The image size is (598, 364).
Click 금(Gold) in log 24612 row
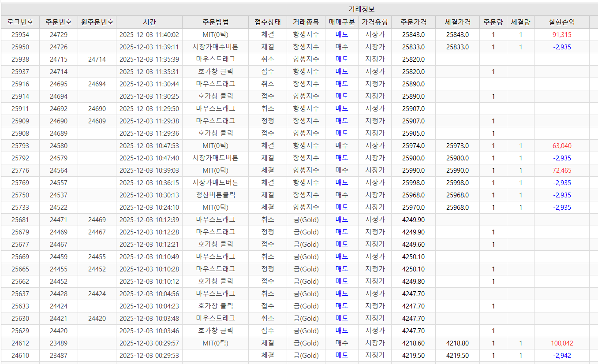[x=306, y=343]
